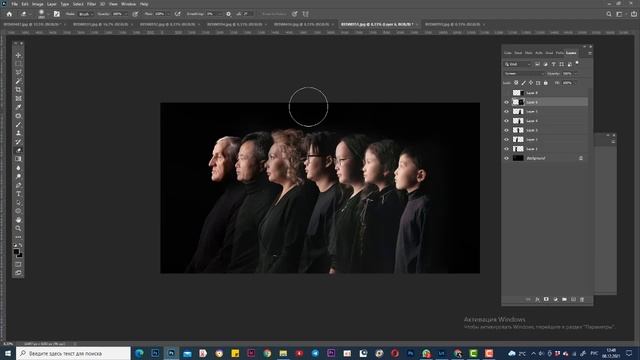Open Edit Toolbar three-dots button
This screenshot has width=640, height=360.
(18, 237)
